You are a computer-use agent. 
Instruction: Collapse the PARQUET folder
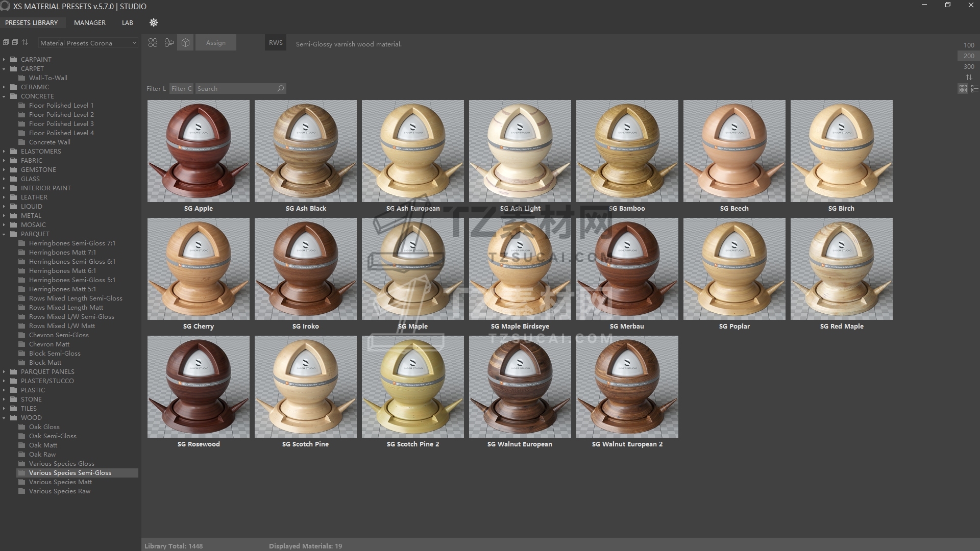point(4,234)
